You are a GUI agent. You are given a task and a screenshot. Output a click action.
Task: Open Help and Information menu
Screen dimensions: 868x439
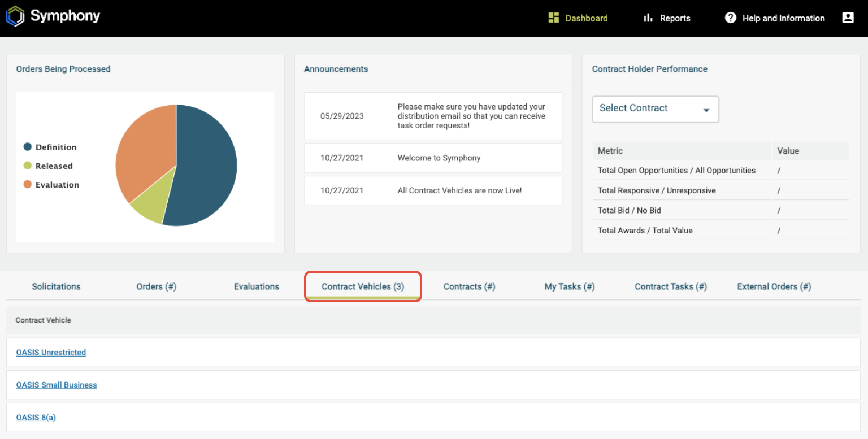(x=775, y=18)
